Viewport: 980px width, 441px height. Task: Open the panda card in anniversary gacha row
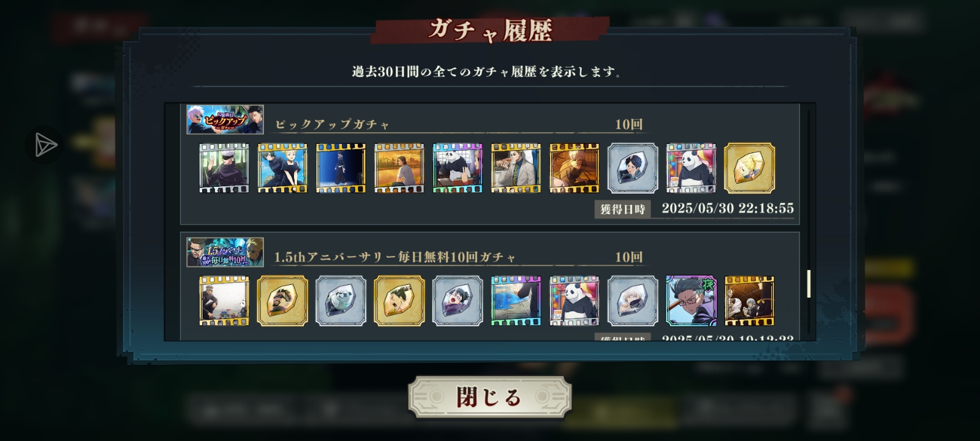click(575, 301)
